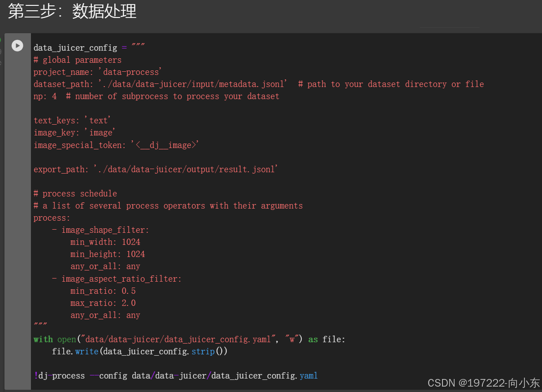Click the play icon in the cell gutter
Screen dimensions: 542x392
tap(17, 45)
